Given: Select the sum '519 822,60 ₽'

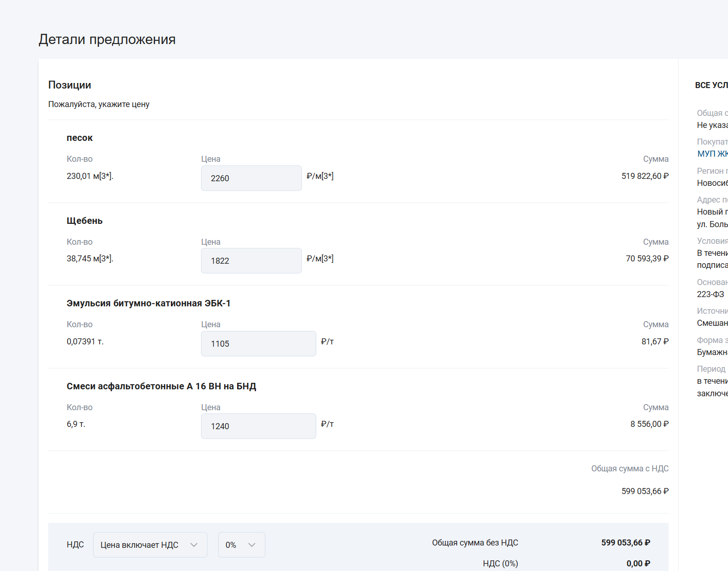Looking at the screenshot, I should point(645,176).
